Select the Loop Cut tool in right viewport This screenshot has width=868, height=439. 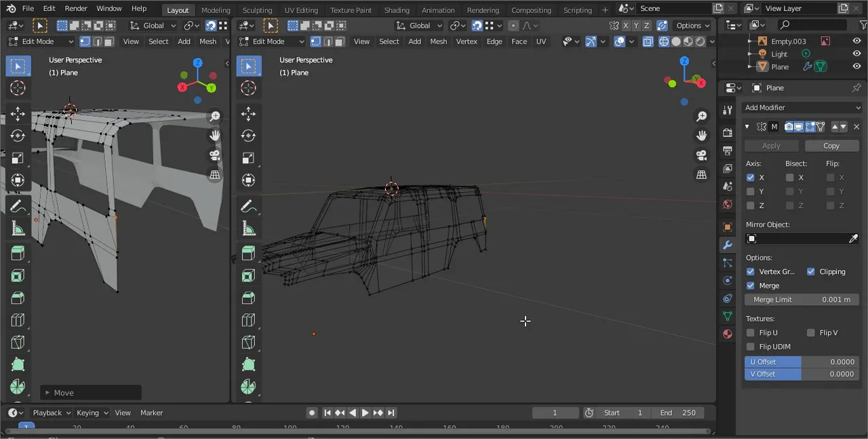[248, 320]
